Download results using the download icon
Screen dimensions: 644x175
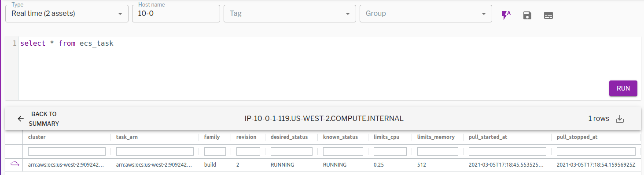coord(620,119)
